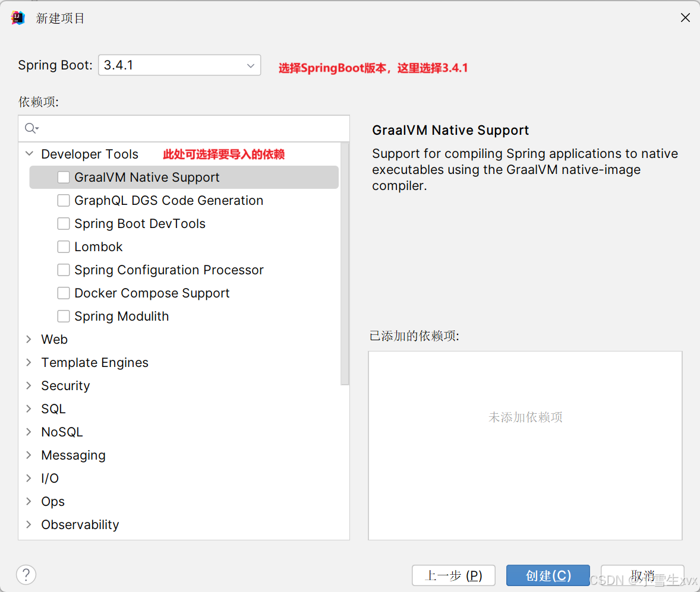Focus the dependency search input field

pyautogui.click(x=184, y=128)
